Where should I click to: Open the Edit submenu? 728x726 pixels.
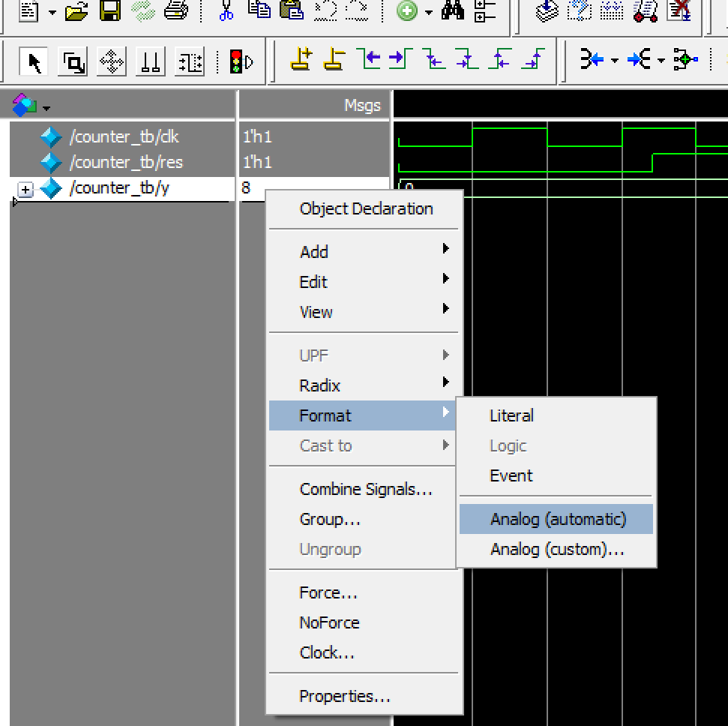pyautogui.click(x=364, y=282)
